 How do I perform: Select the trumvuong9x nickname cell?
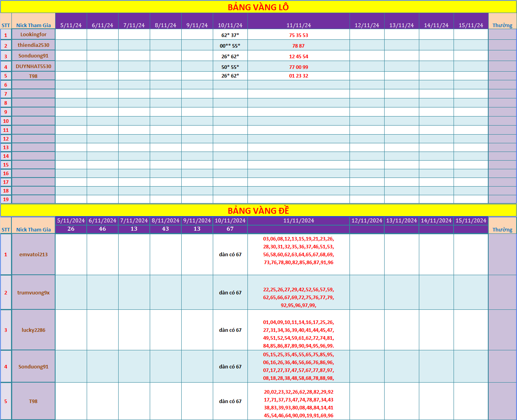coord(33,292)
